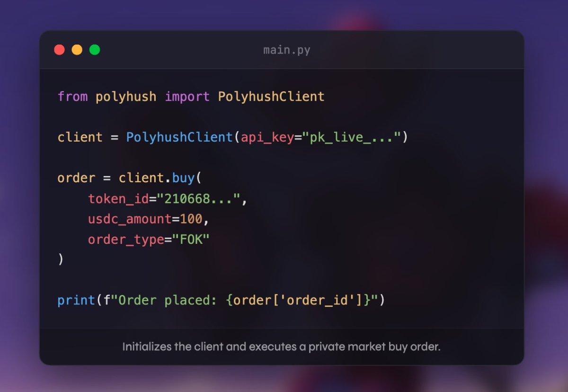Image resolution: width=568 pixels, height=392 pixels.
Task: Click the yellow minimize window dot
Action: click(x=77, y=50)
